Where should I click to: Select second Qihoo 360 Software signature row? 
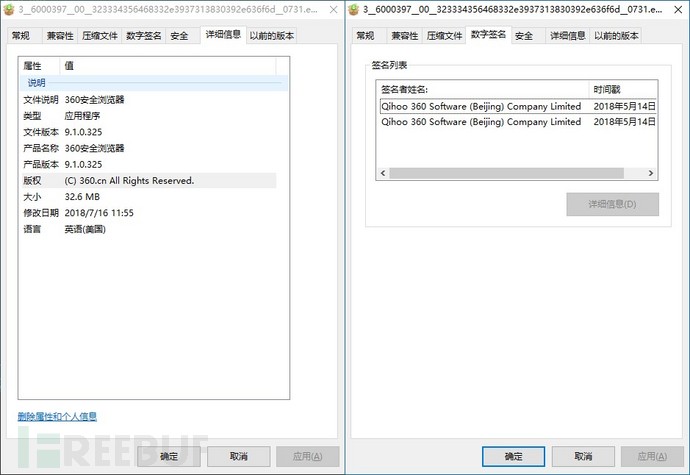[518, 122]
